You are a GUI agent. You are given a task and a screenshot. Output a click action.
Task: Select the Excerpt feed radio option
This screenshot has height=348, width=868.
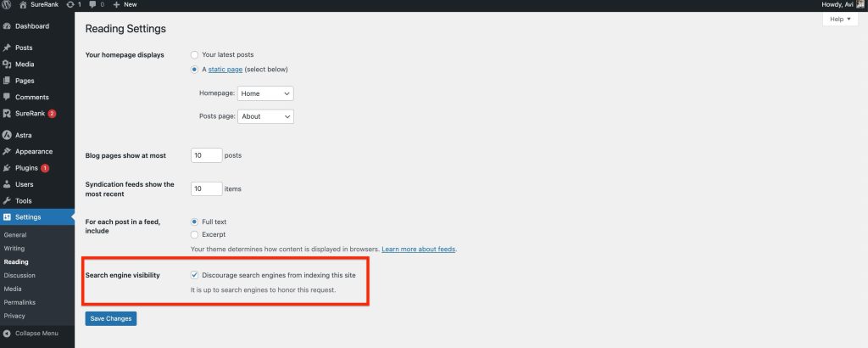[195, 233]
